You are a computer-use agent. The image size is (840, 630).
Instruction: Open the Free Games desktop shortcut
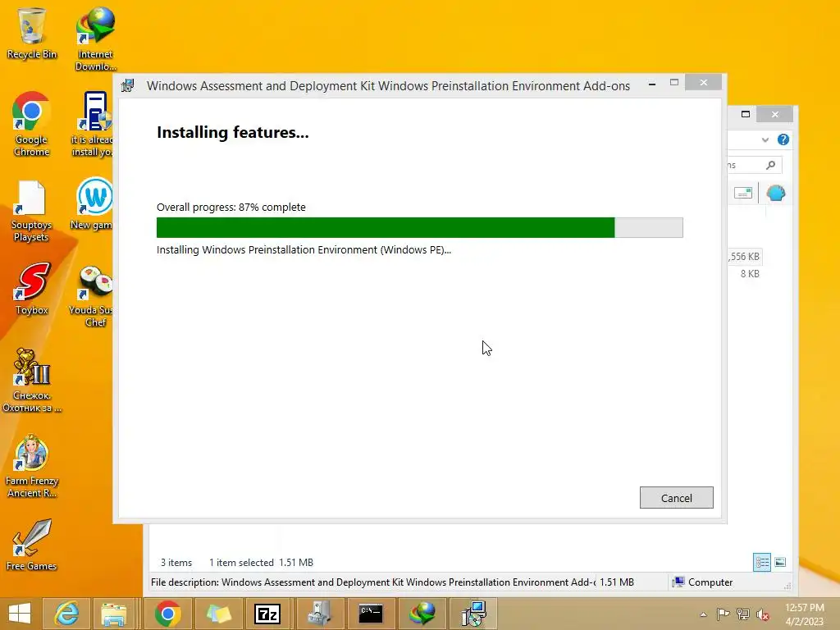(32, 545)
